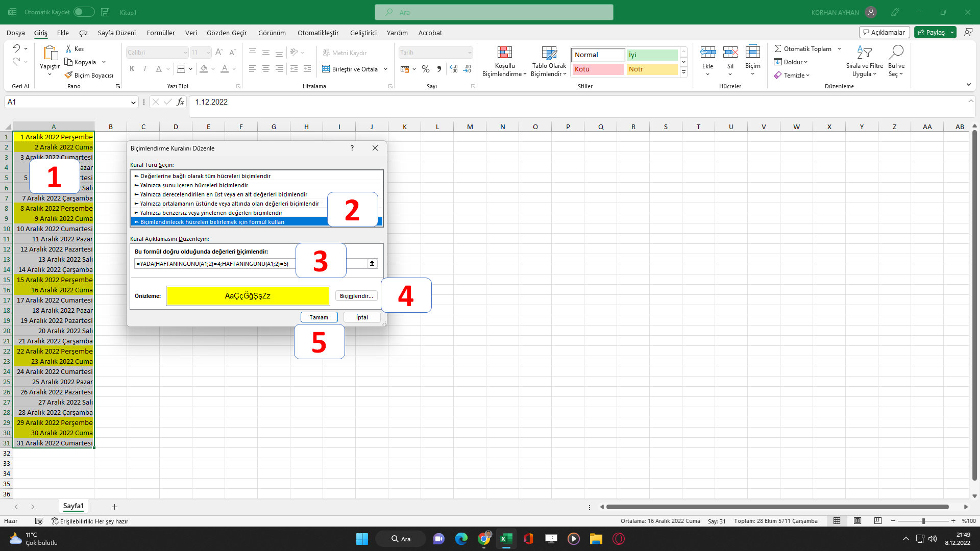Open the Name Box dropdown arrow
The width and height of the screenshot is (980, 551).
pyautogui.click(x=133, y=103)
